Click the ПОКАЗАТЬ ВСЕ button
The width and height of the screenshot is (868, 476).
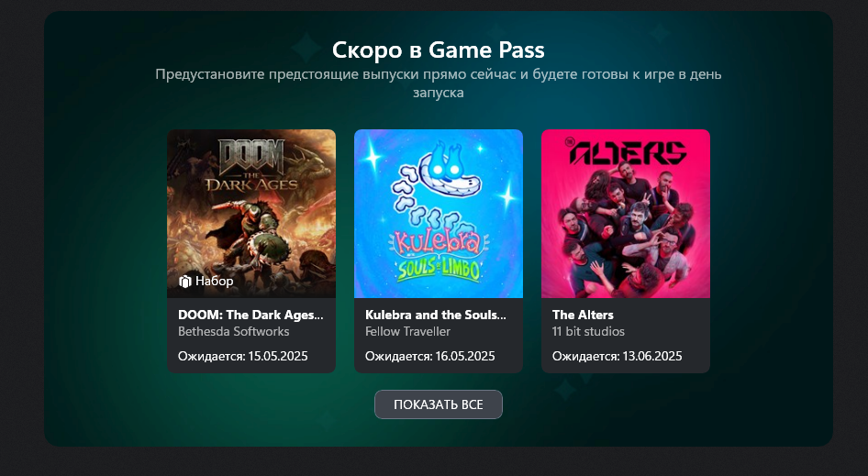pos(439,404)
